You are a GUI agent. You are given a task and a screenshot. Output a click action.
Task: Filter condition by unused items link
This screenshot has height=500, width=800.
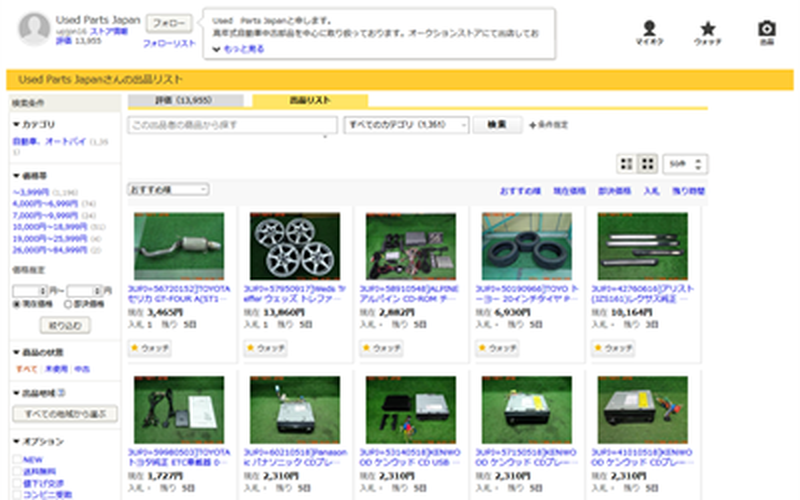point(57,369)
